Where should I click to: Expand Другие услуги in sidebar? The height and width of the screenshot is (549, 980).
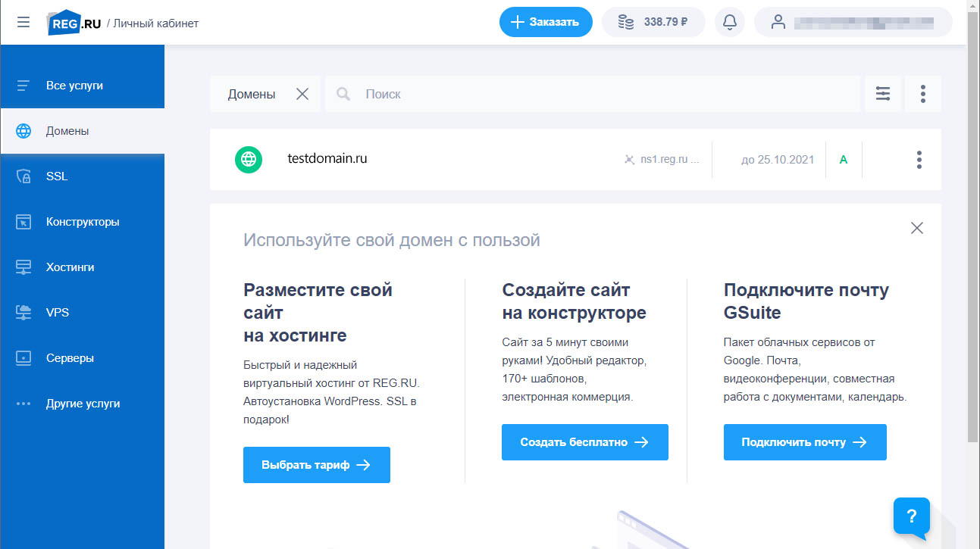[82, 404]
